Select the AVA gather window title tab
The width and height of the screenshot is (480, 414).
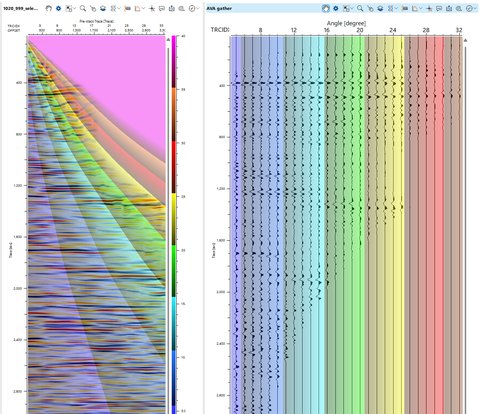tap(219, 9)
